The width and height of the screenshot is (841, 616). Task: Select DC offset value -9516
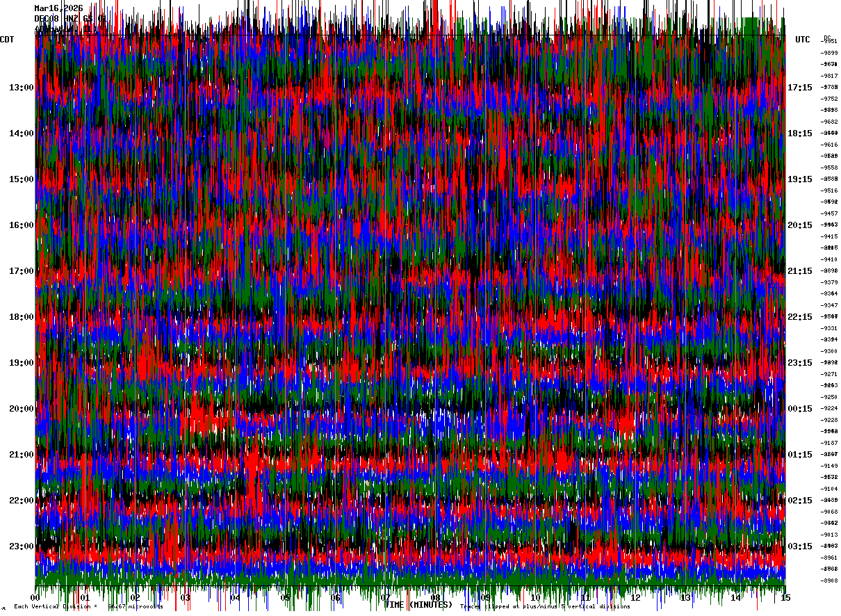tap(831, 191)
